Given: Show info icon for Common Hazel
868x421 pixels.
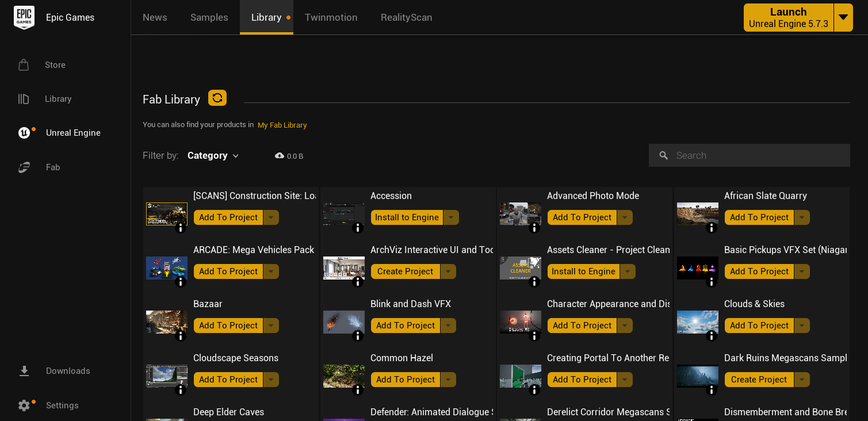Looking at the screenshot, I should click(358, 390).
